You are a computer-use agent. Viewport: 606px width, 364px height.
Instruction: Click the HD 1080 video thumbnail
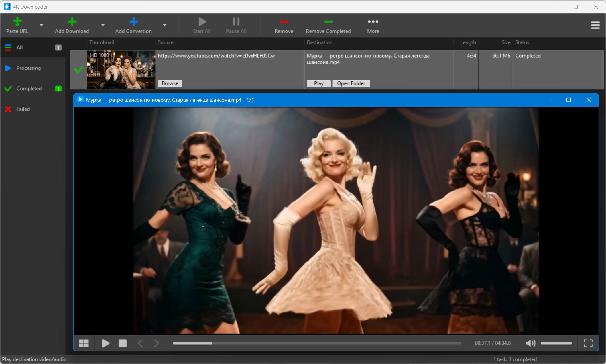click(x=121, y=70)
